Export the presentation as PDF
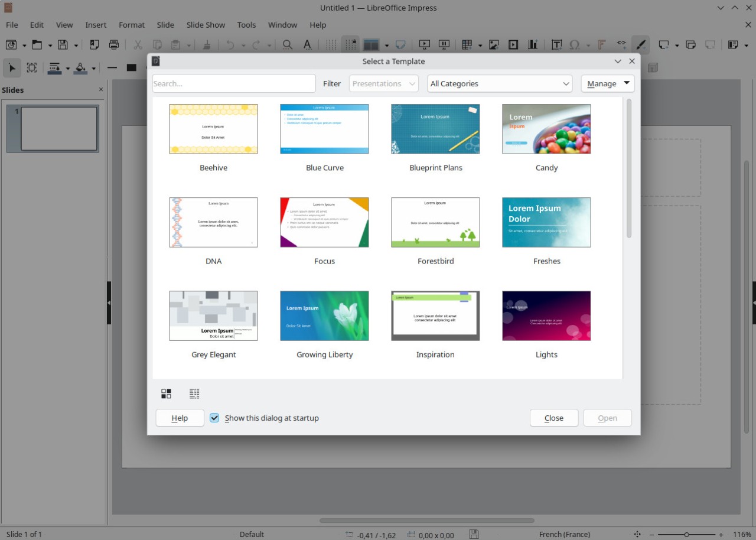Image resolution: width=756 pixels, height=540 pixels. (x=94, y=44)
